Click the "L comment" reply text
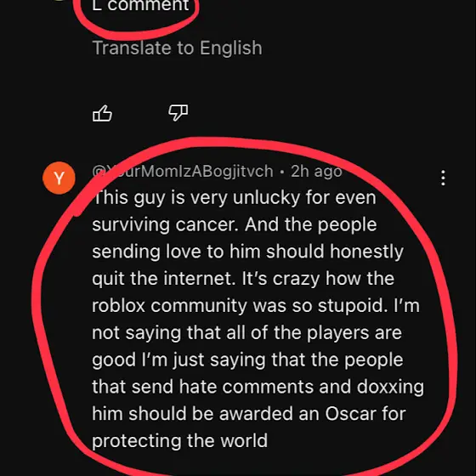 tap(140, 5)
